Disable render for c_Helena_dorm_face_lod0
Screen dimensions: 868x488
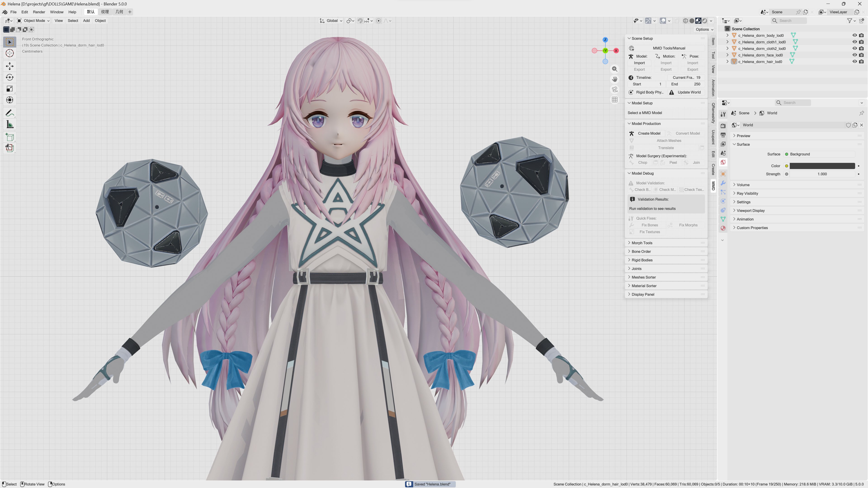tap(861, 55)
